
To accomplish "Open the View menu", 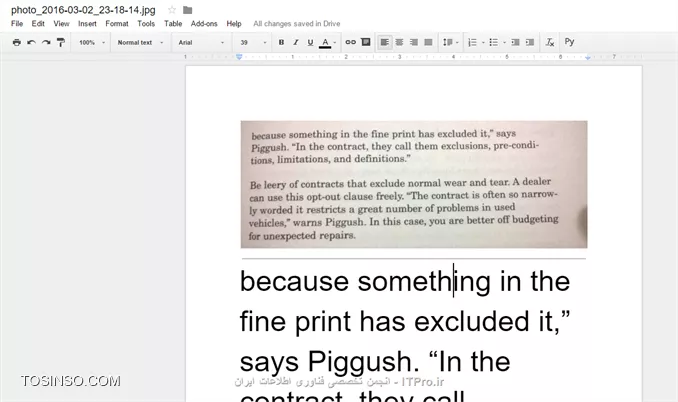I will tap(61, 24).
